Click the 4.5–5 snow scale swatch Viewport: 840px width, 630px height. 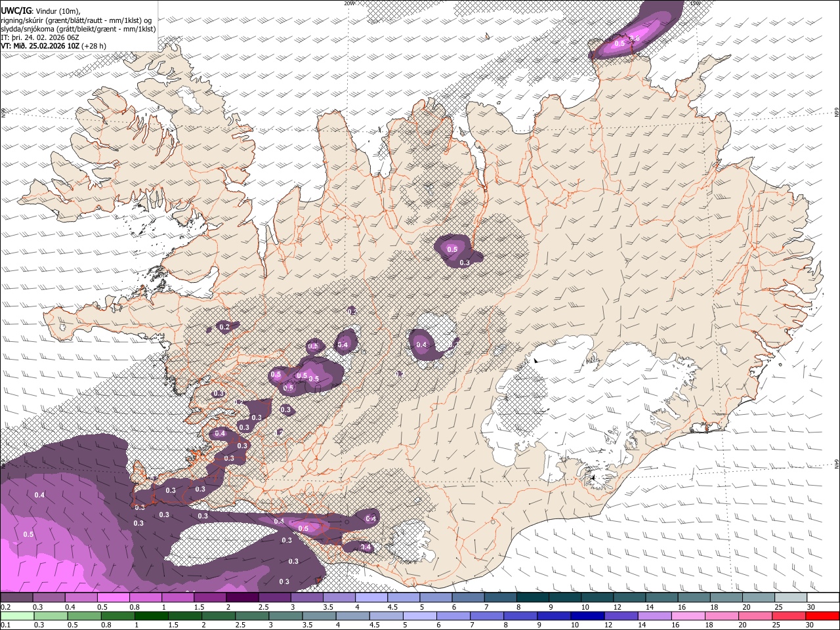point(404,597)
